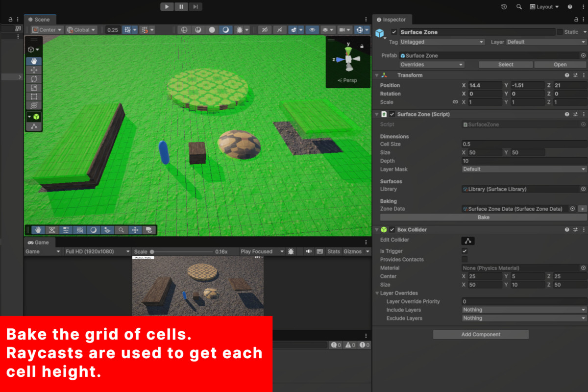The width and height of the screenshot is (588, 392).
Task: Select the Scale tool in the Scene toolbar
Action: tap(34, 88)
